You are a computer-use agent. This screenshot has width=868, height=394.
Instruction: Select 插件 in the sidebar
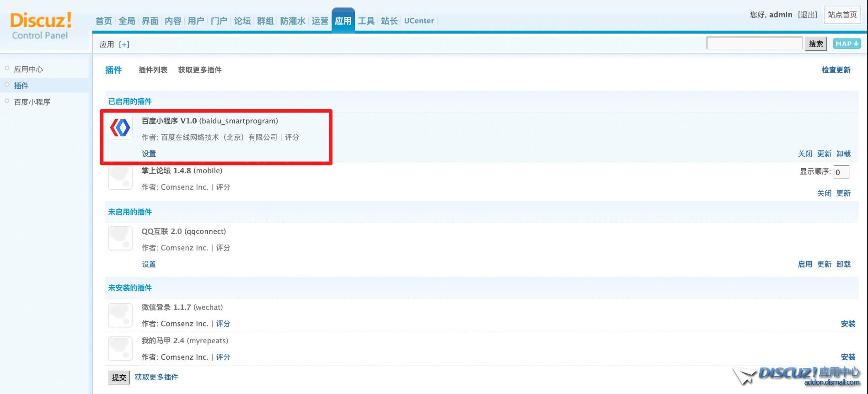(x=21, y=85)
